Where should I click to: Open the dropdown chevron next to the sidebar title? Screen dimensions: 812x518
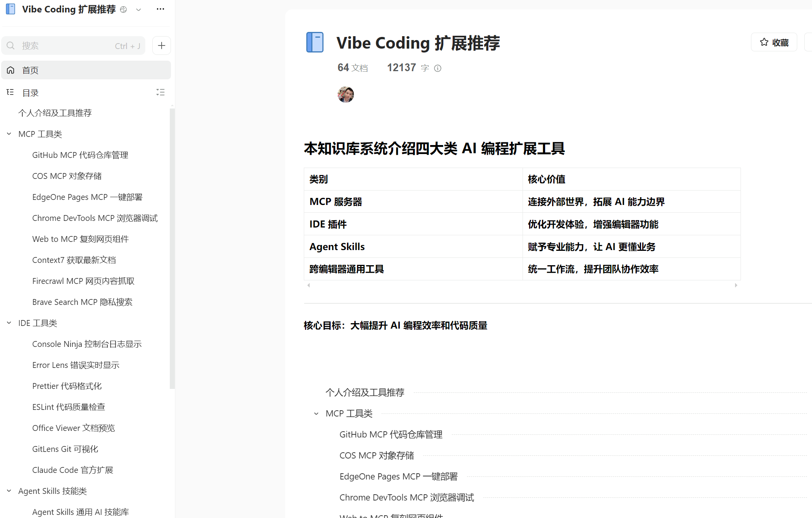point(138,10)
